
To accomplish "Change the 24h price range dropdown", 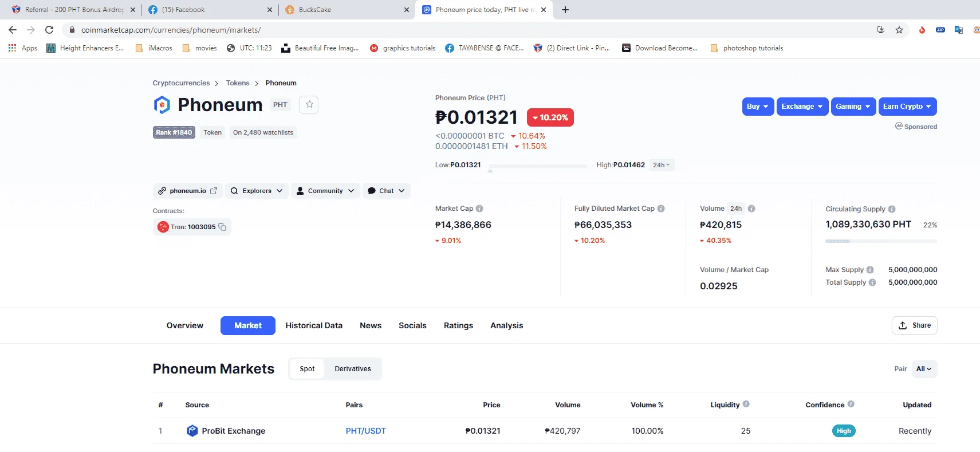I will click(662, 165).
